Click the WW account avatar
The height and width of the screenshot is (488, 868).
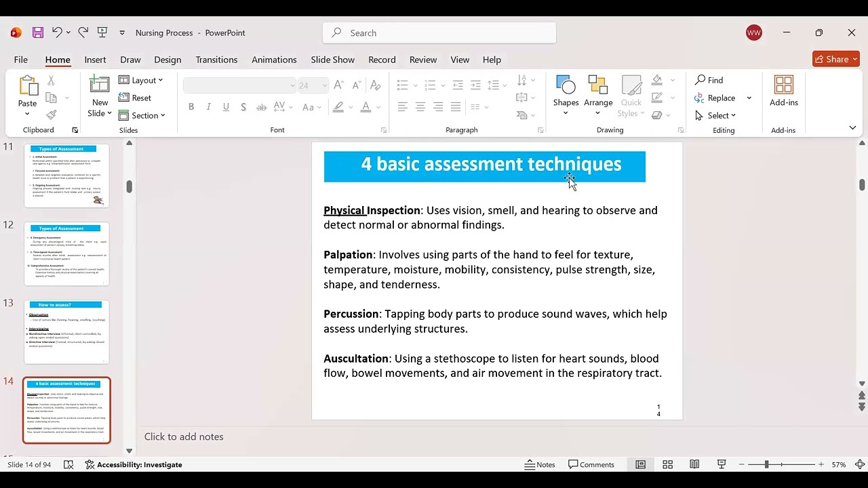754,33
